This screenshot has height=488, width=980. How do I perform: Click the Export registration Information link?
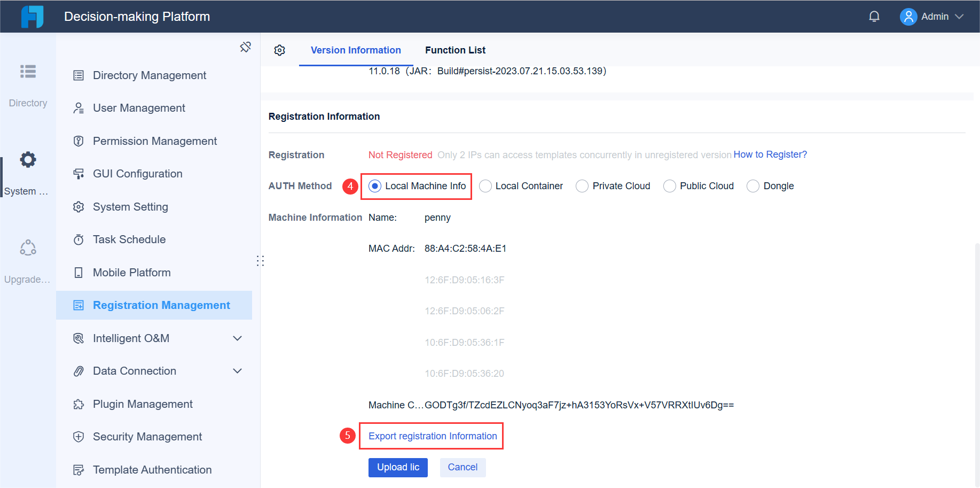tap(431, 436)
